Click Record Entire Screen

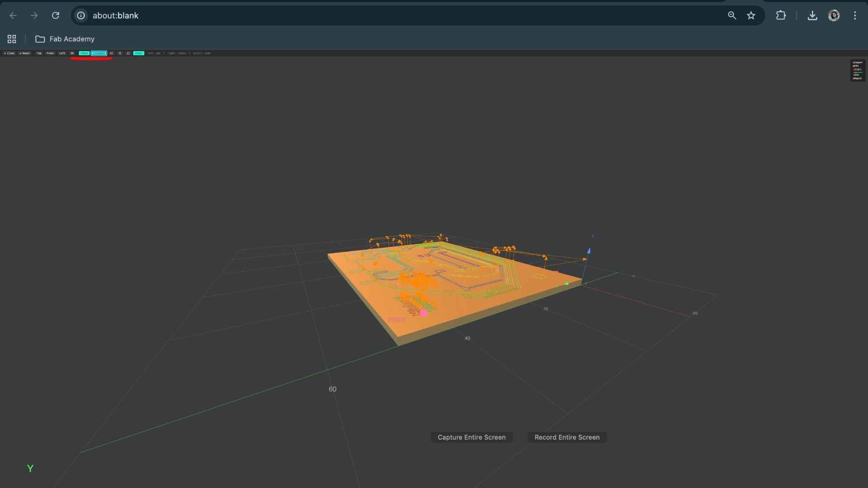567,437
